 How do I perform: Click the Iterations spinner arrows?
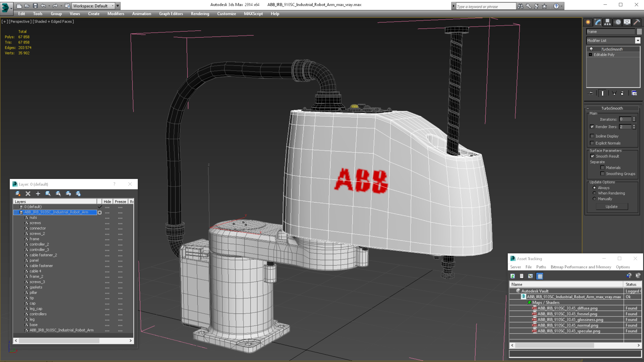pyautogui.click(x=634, y=119)
